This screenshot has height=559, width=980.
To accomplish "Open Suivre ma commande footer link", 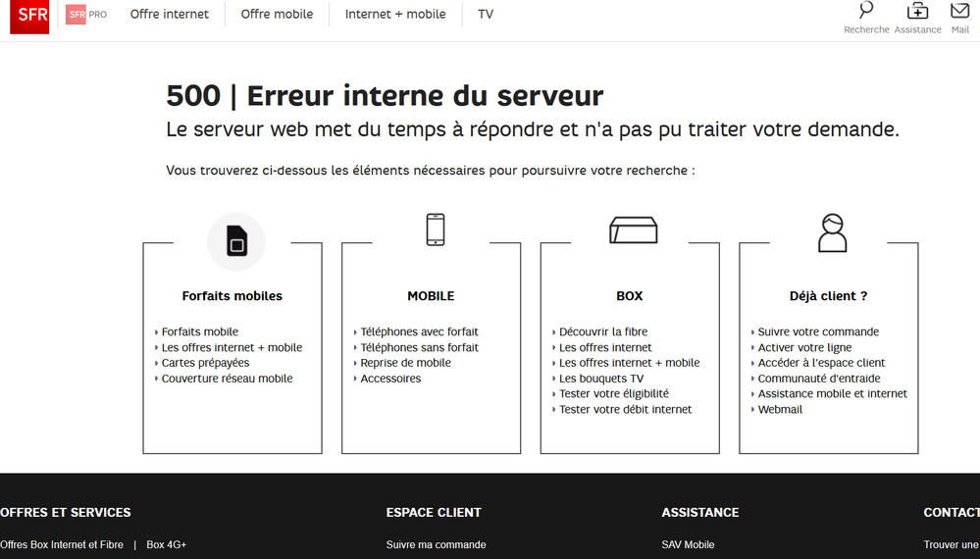I will (436, 544).
